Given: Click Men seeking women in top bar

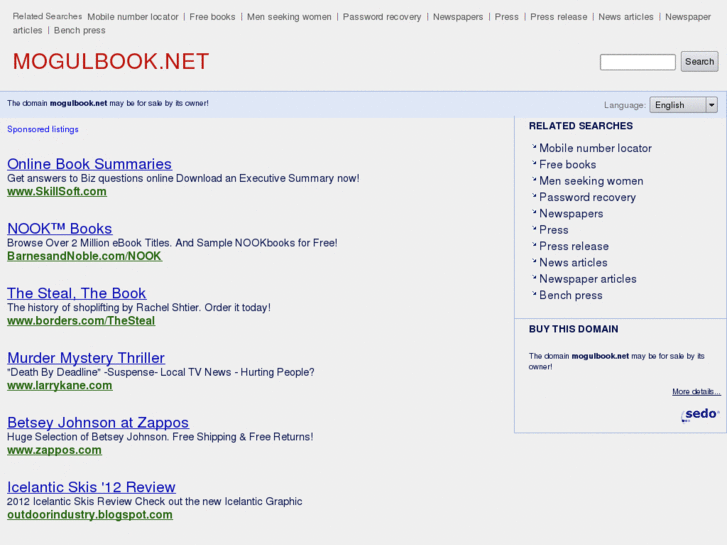Looking at the screenshot, I should 289,17.
